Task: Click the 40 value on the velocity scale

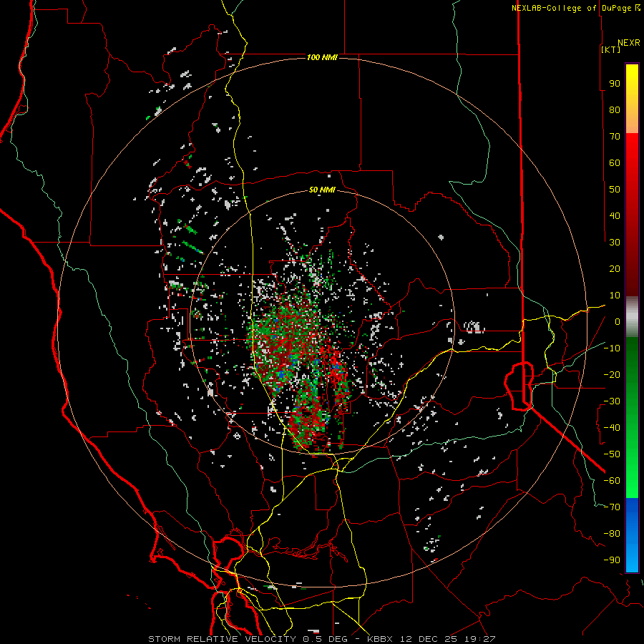Action: (x=615, y=215)
